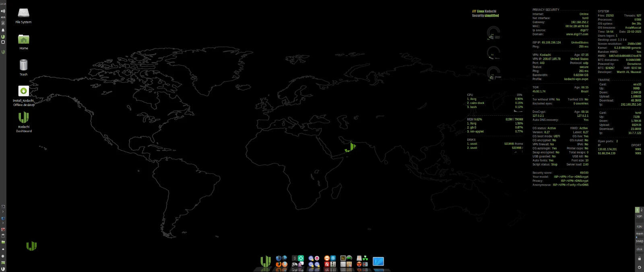Open the dock group with the green radiation symbol

tap(362, 261)
